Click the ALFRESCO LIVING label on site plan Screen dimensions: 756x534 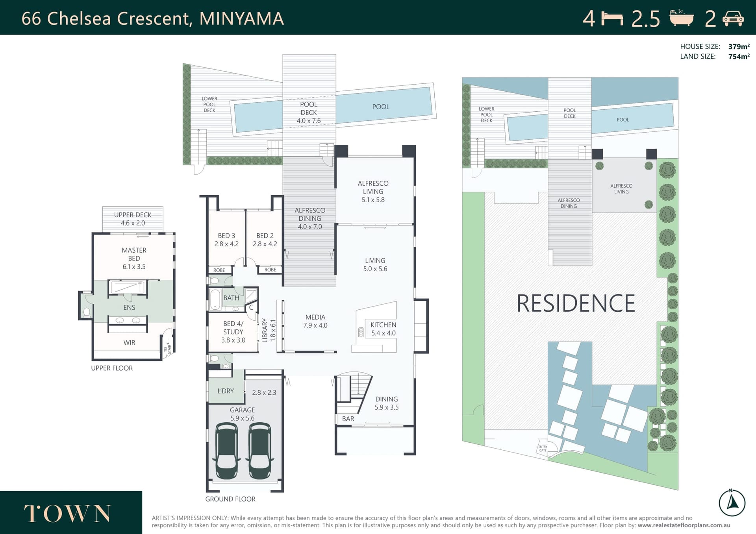[x=621, y=189]
